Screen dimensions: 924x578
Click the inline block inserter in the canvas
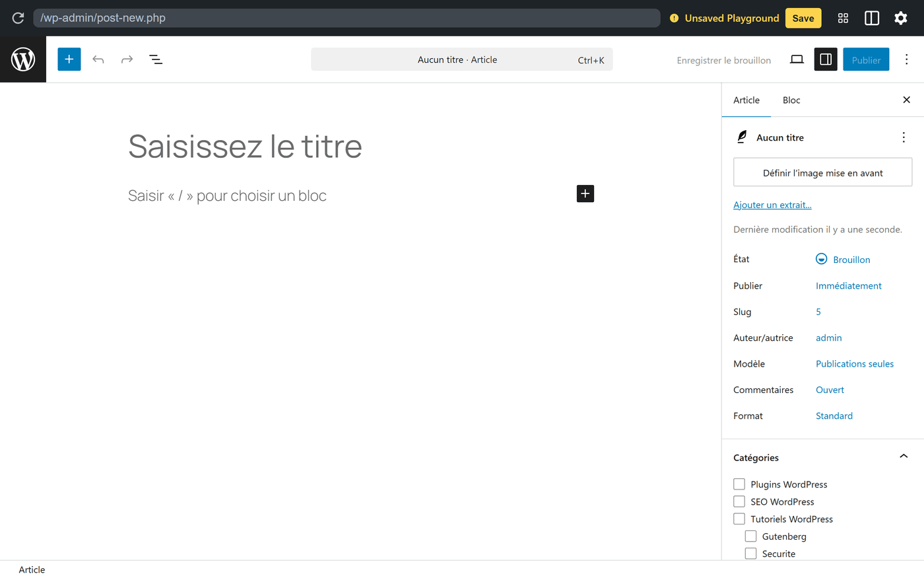585,193
